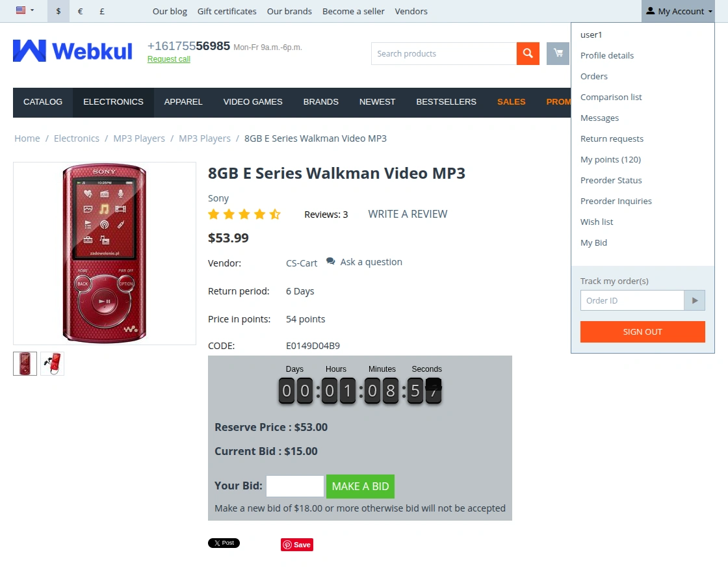Collapse the My Account dropdown

680,11
